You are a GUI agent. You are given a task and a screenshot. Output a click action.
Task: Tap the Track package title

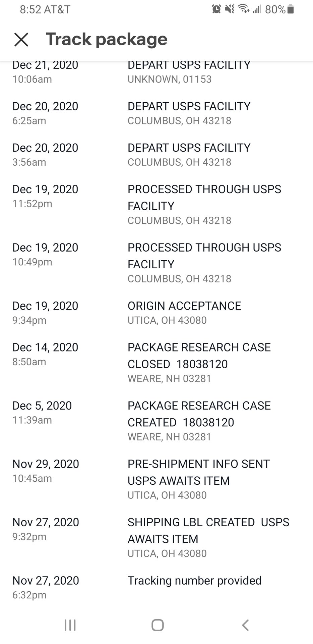(107, 39)
